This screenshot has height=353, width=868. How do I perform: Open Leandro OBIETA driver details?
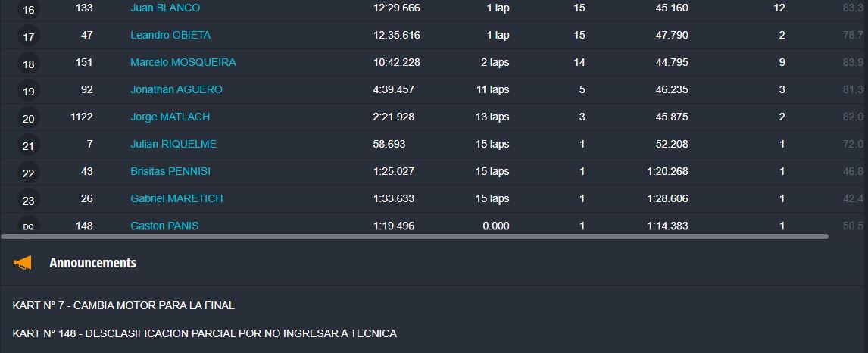[x=170, y=35]
